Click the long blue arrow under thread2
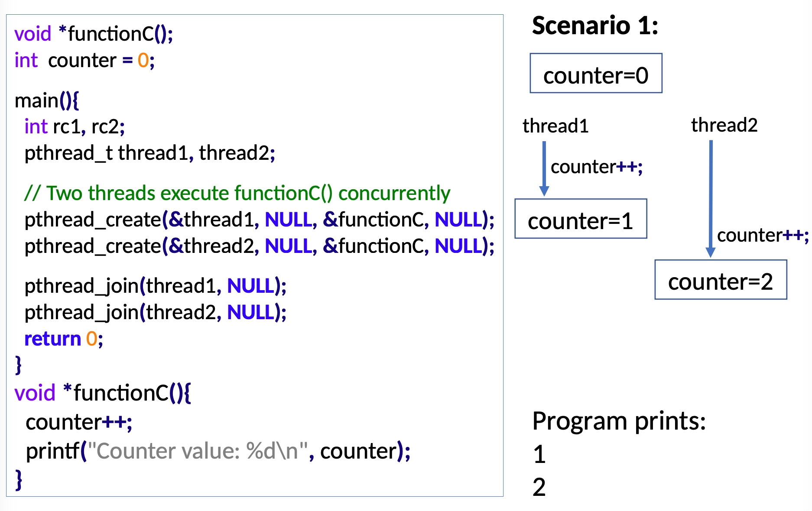 tap(711, 197)
